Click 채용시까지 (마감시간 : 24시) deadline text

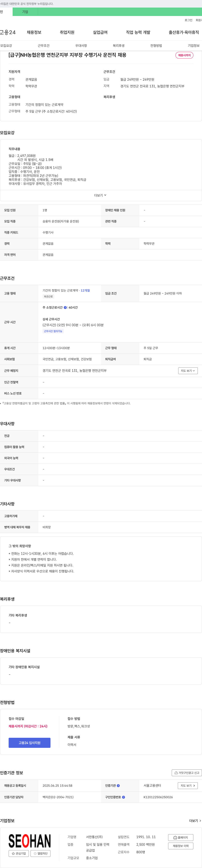pos(28,726)
